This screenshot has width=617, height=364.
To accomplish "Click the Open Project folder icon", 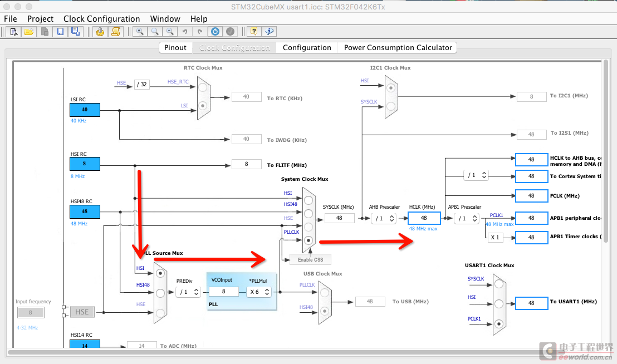I will coord(29,32).
